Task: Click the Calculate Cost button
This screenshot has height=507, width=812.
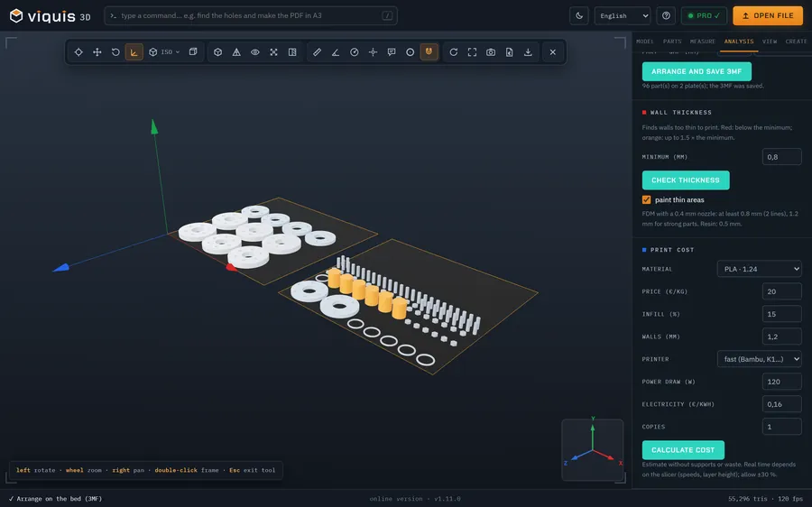Action: (x=683, y=450)
